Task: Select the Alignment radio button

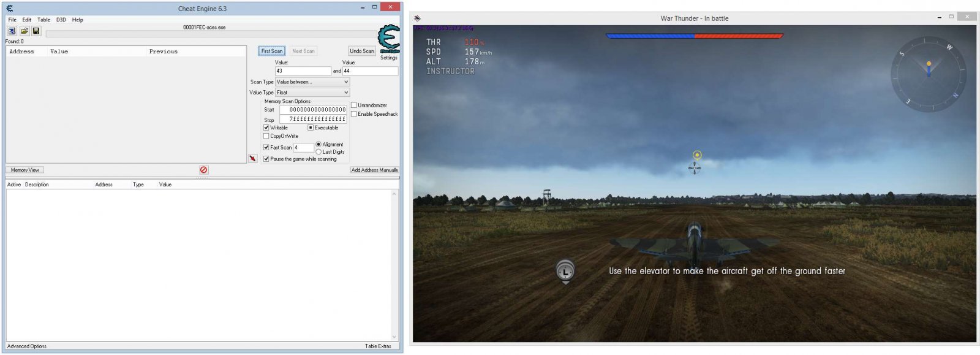Action: 318,145
